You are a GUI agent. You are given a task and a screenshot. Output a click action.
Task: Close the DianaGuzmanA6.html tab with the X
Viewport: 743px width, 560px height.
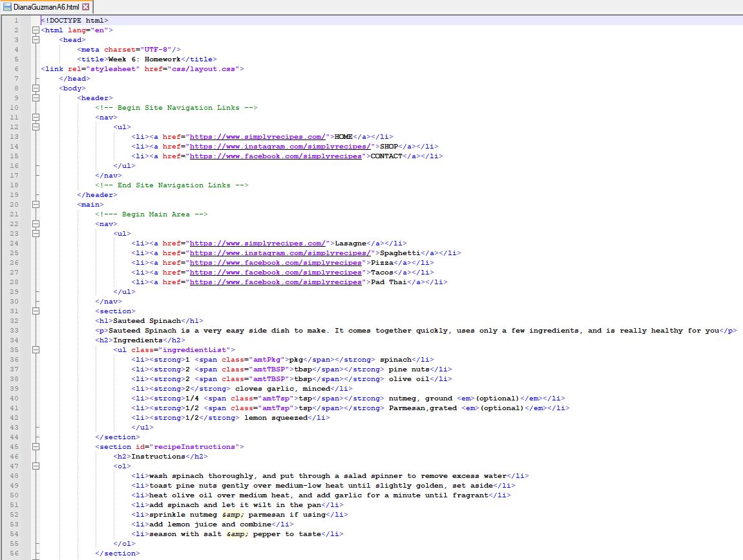click(x=85, y=6)
